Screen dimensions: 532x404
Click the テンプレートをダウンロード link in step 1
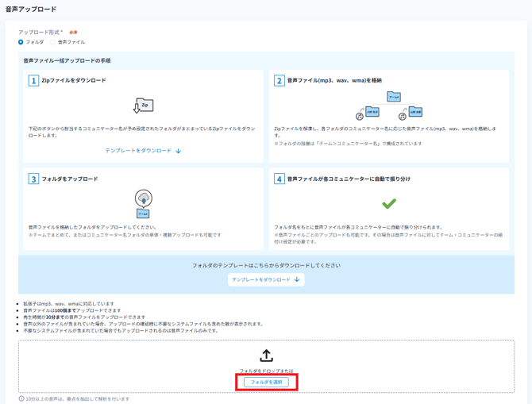[x=143, y=151]
